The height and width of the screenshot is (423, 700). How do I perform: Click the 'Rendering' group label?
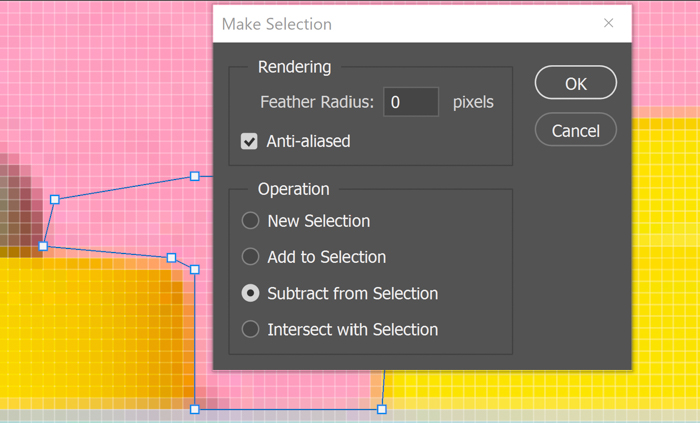coord(295,67)
